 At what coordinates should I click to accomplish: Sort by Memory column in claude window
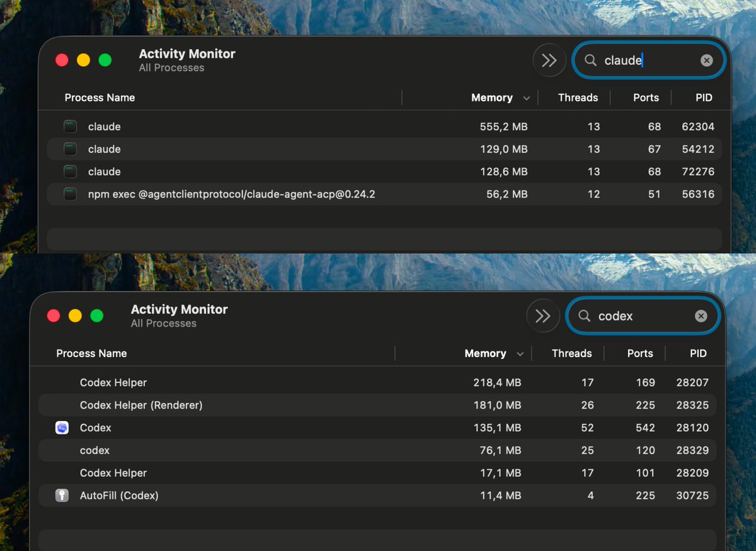tap(491, 98)
